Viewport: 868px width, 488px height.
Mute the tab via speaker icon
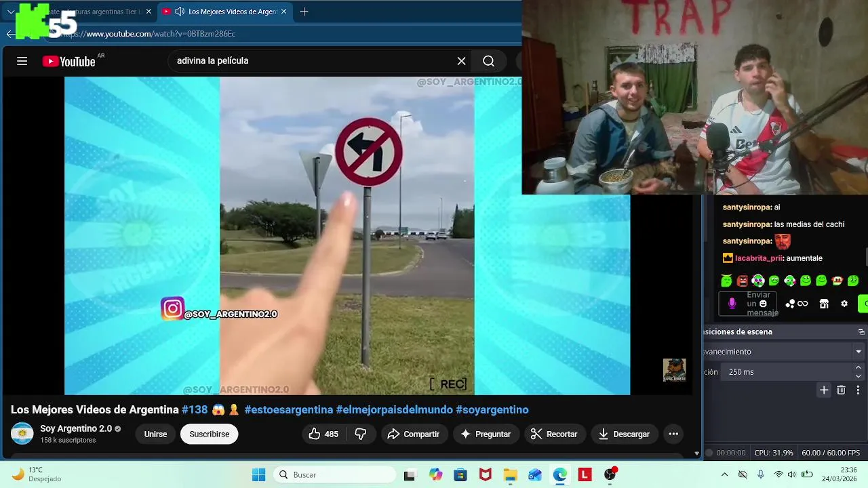coord(180,12)
